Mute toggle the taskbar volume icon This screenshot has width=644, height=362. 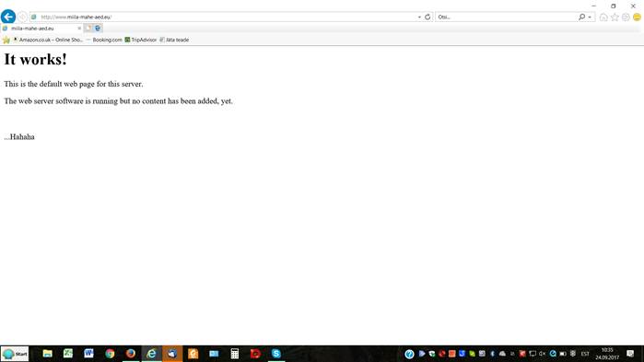pyautogui.click(x=542, y=354)
